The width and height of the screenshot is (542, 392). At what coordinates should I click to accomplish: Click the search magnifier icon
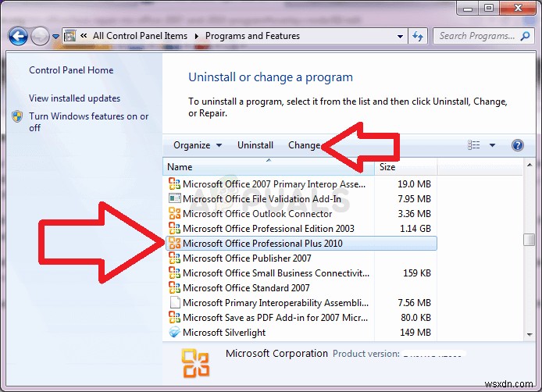point(525,36)
